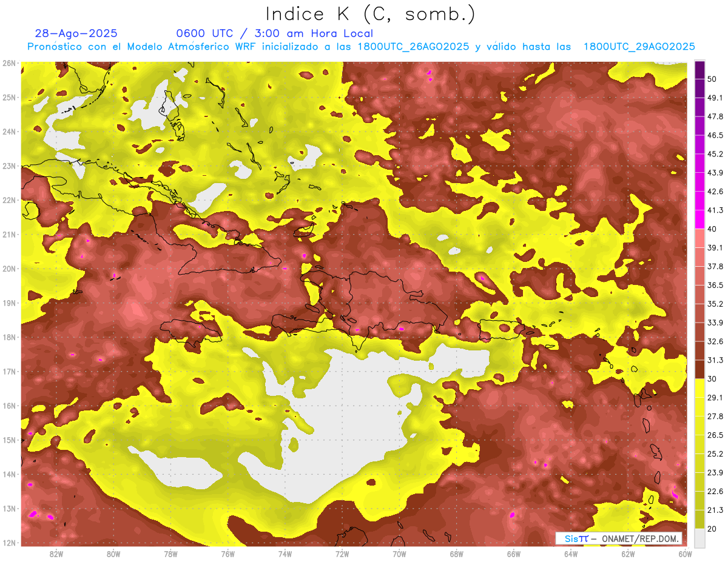The height and width of the screenshot is (562, 728).
Task: Click the latitude label '20N'
Action: coord(9,269)
